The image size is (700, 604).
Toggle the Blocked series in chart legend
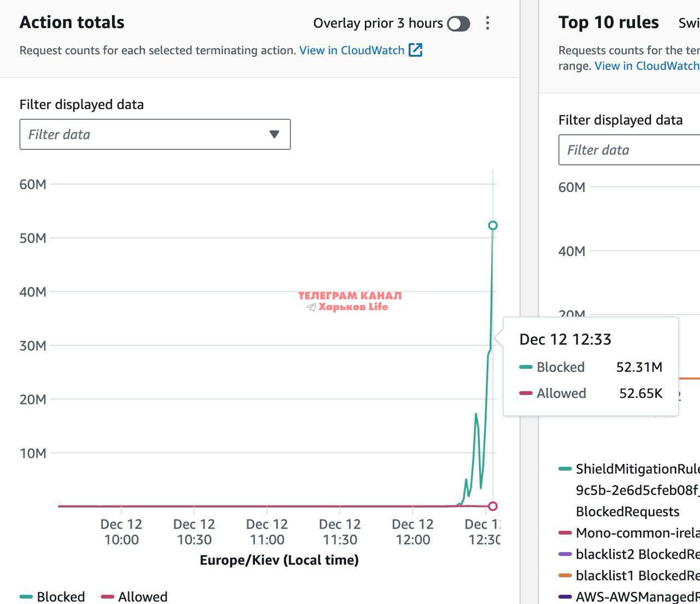click(x=53, y=596)
